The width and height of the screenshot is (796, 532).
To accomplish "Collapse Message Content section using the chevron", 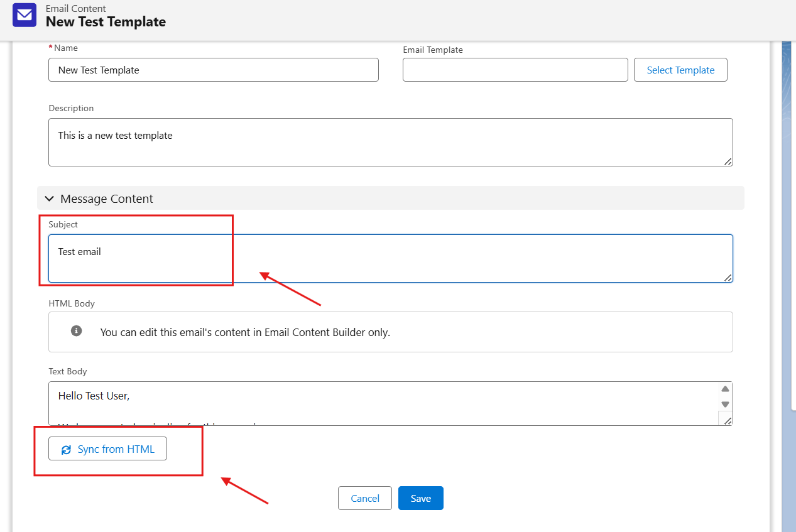I will pos(50,198).
